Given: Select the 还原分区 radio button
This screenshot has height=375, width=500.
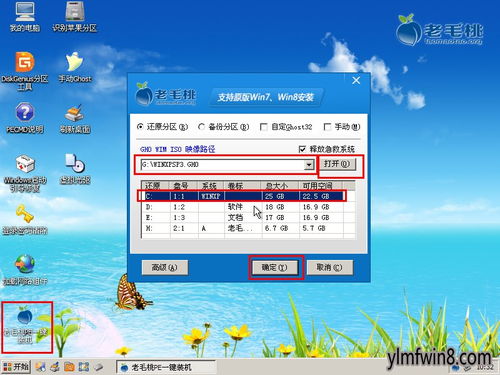Looking at the screenshot, I should coord(140,127).
